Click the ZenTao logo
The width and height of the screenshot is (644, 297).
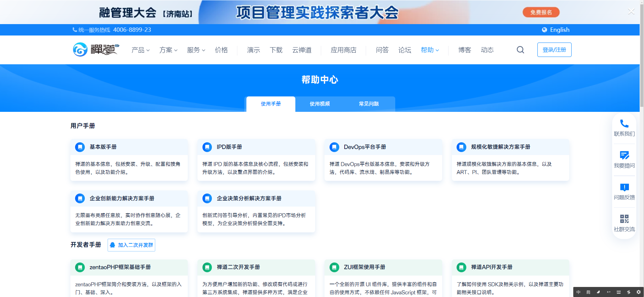96,50
